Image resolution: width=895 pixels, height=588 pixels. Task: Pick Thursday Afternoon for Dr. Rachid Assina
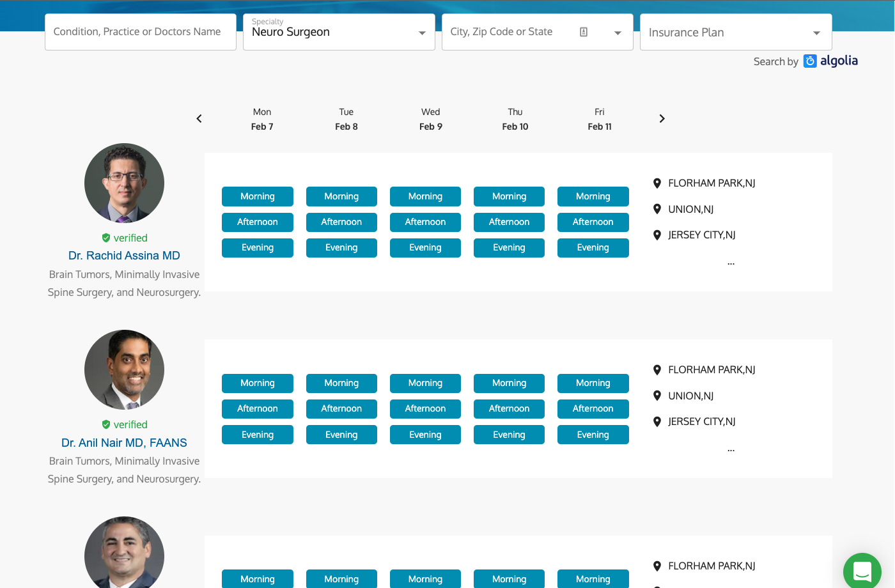[x=509, y=222]
